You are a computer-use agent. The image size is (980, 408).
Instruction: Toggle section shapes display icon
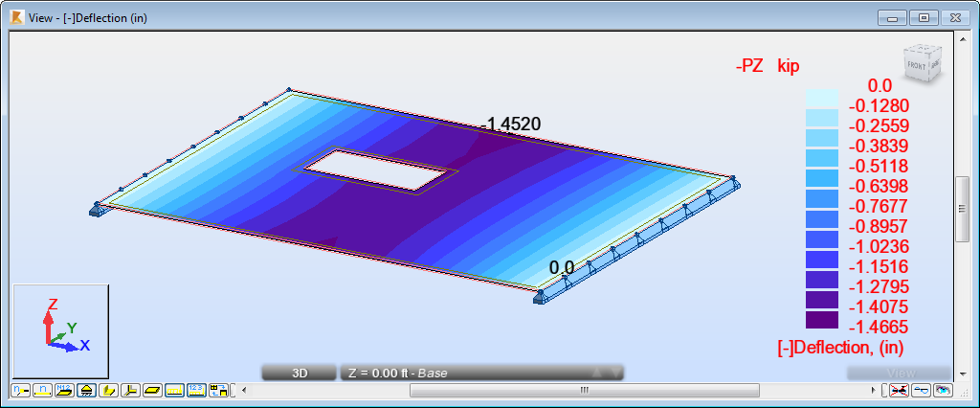click(x=108, y=391)
